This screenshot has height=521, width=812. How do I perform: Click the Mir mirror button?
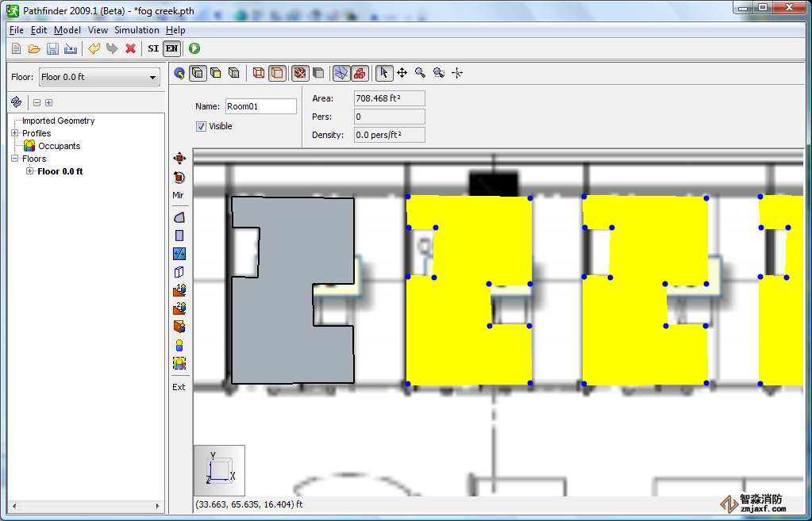tap(178, 195)
